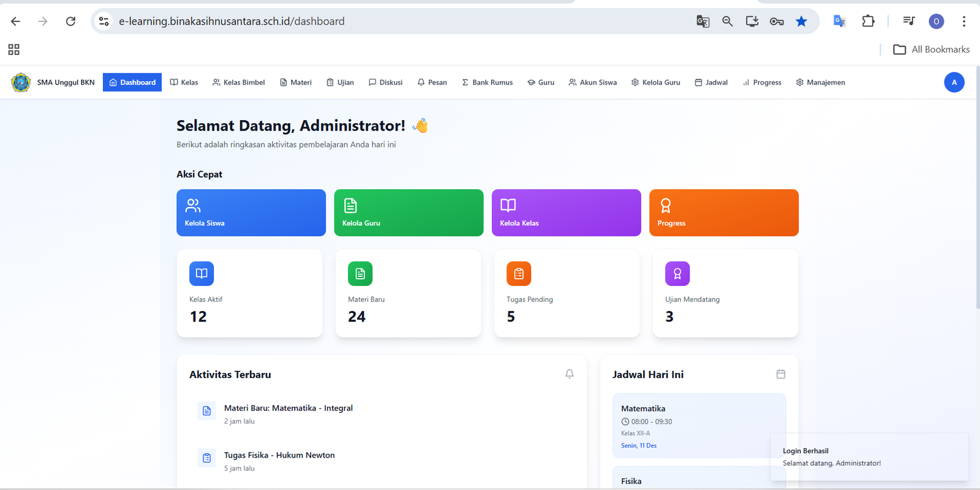Toggle the bookmark star
980x490 pixels.
[x=801, y=21]
